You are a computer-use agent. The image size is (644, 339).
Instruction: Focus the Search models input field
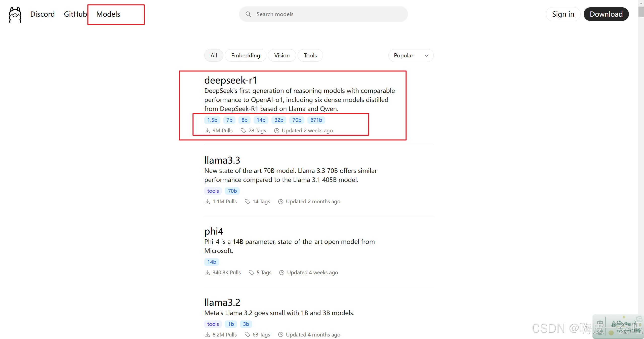(x=327, y=14)
